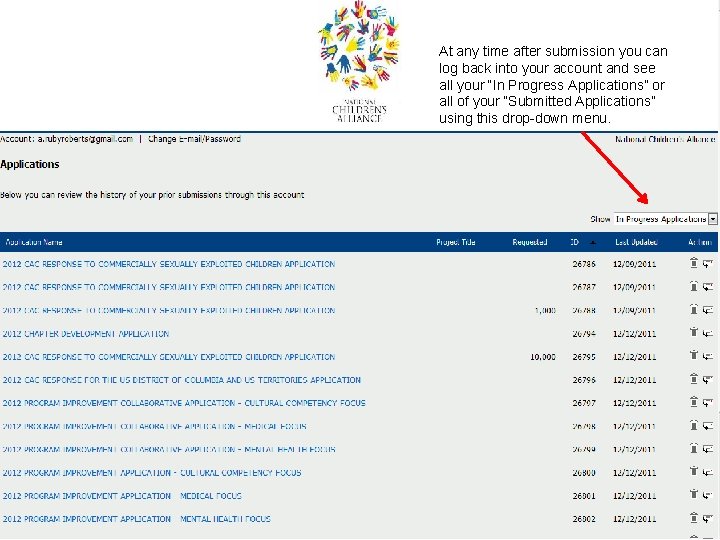
Task: Click account email a.rubyroberts@gmail.com
Action: 85,139
